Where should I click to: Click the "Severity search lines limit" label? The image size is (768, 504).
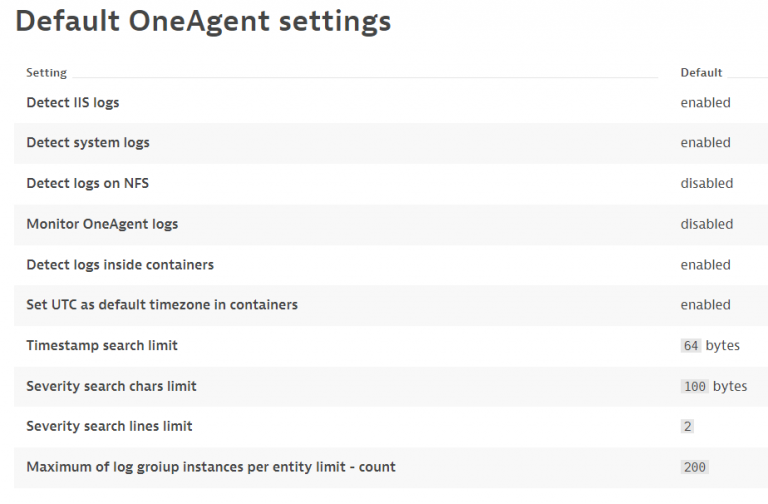click(x=109, y=427)
